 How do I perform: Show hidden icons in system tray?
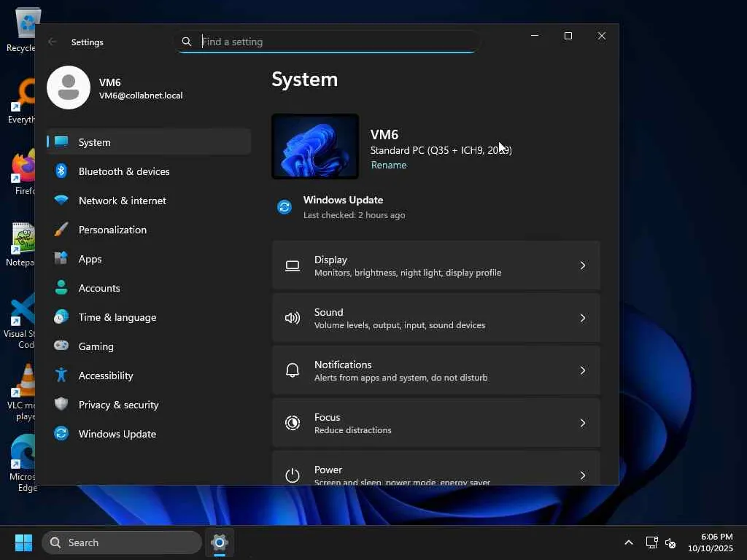coord(628,542)
